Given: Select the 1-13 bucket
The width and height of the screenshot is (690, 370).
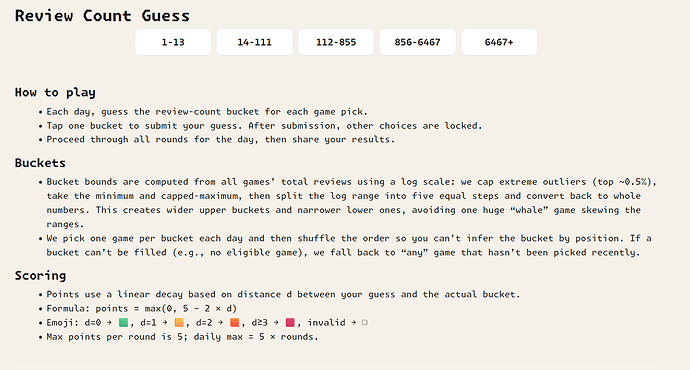Looking at the screenshot, I should [173, 42].
